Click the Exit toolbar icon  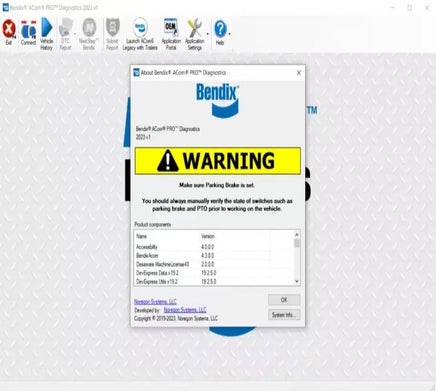[x=9, y=32]
